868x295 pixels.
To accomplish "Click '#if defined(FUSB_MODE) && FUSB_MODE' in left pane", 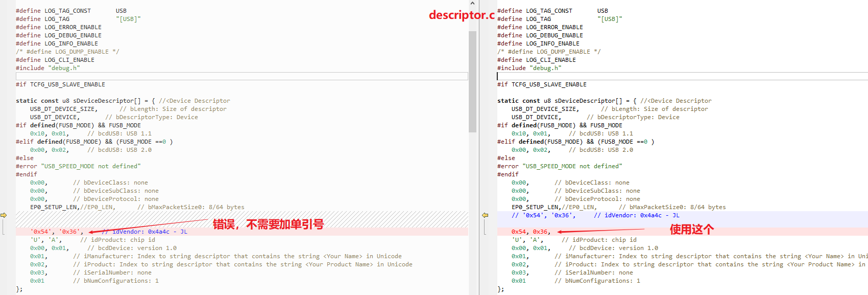I will (x=78, y=125).
